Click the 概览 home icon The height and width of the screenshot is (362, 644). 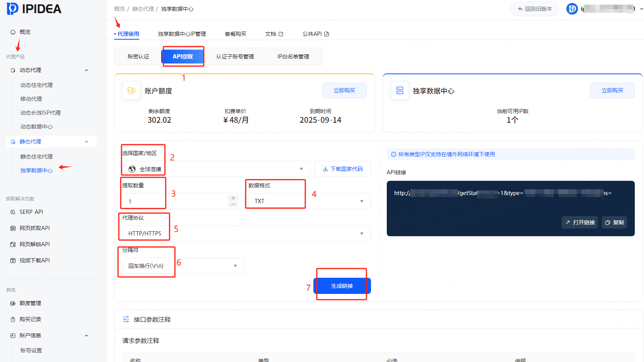coord(13,32)
